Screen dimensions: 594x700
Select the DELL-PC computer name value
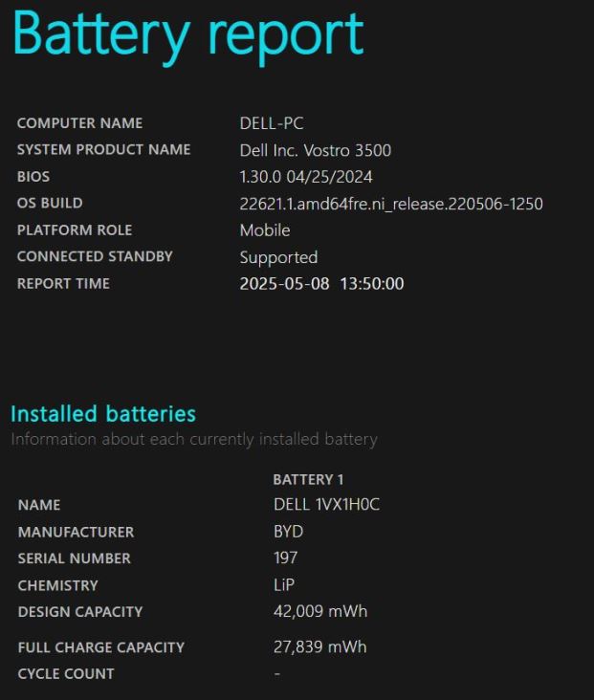tap(272, 123)
